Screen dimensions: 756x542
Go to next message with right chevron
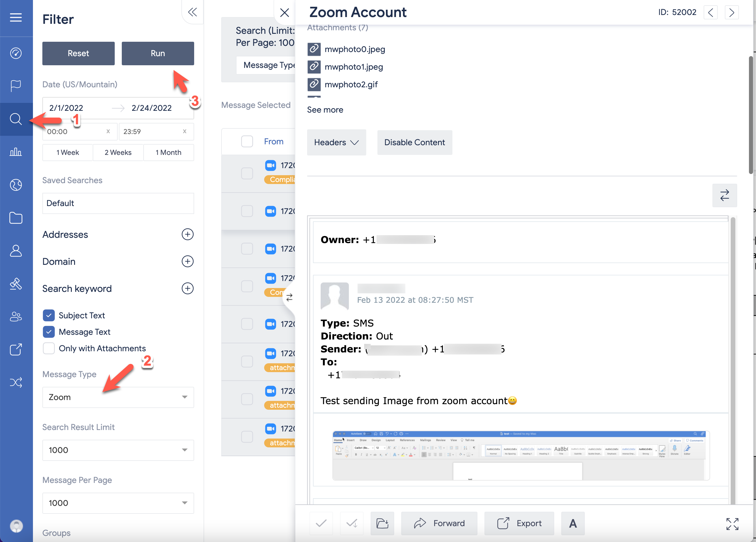click(731, 12)
